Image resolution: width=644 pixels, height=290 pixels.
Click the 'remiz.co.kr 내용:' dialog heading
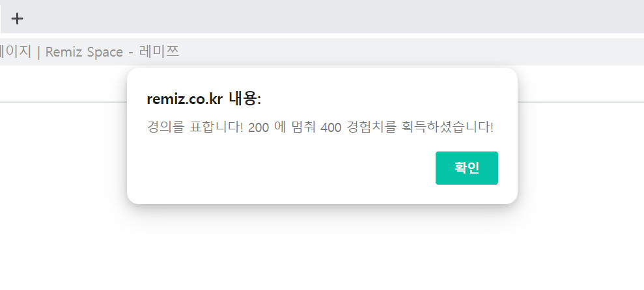tap(204, 99)
